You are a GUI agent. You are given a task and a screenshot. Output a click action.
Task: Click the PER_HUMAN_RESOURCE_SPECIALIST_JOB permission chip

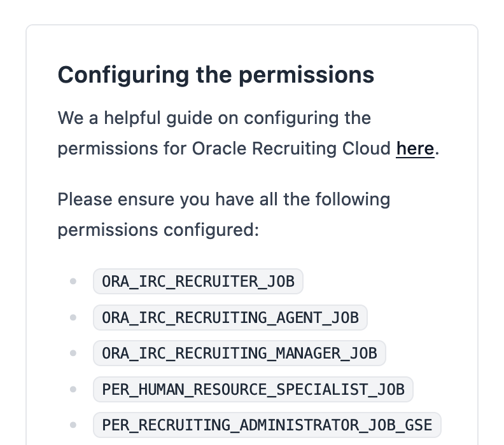click(x=253, y=389)
